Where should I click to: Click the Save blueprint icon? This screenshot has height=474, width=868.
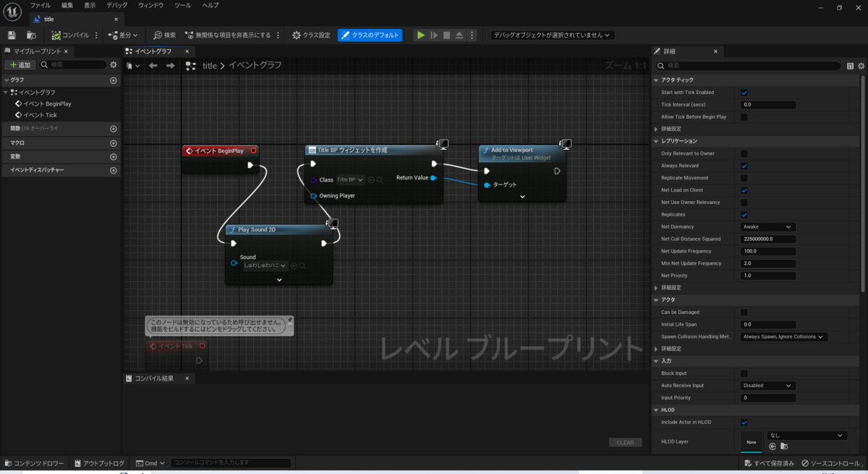[x=12, y=35]
